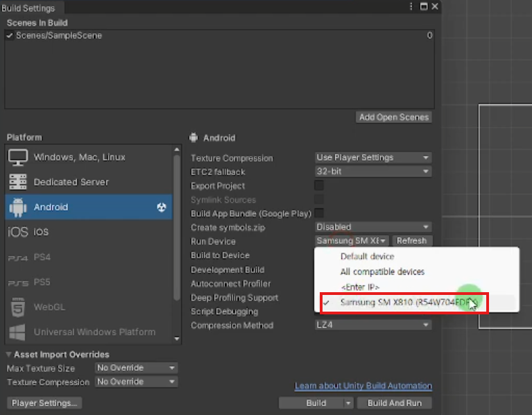This screenshot has width=532, height=415.
Task: Click the Autoconnect Profiler label
Action: coord(231,284)
